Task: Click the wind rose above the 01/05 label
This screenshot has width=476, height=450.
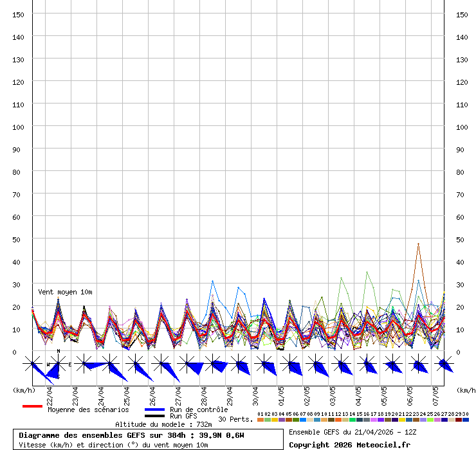Action: [290, 365]
